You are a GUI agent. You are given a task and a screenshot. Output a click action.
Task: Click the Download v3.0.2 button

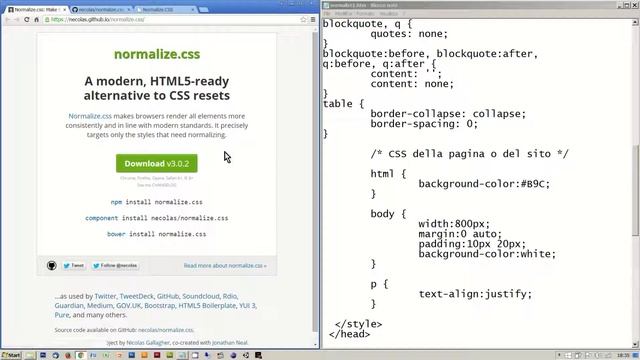point(157,163)
